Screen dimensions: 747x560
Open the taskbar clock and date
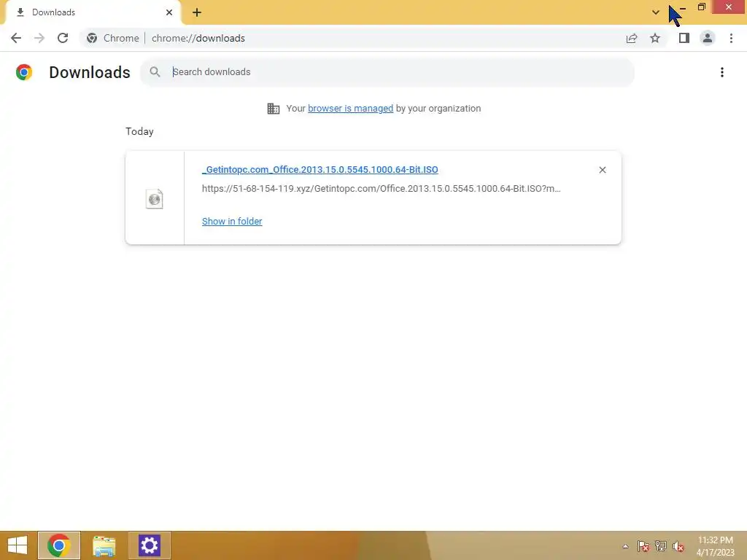click(716, 546)
